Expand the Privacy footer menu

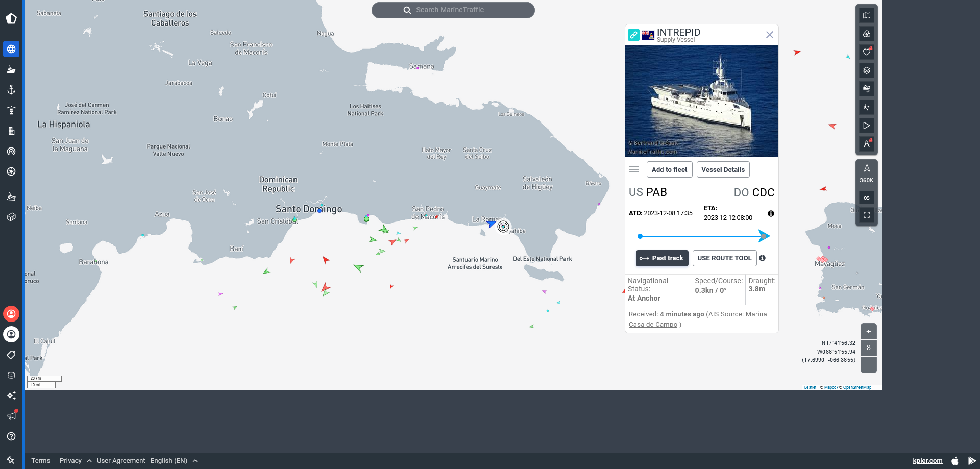tap(76, 461)
